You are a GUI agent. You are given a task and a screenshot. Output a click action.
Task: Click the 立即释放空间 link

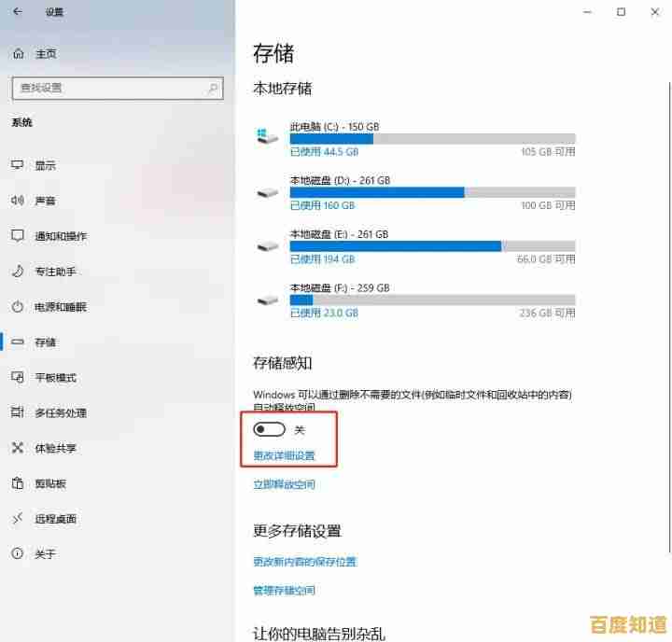pos(284,485)
